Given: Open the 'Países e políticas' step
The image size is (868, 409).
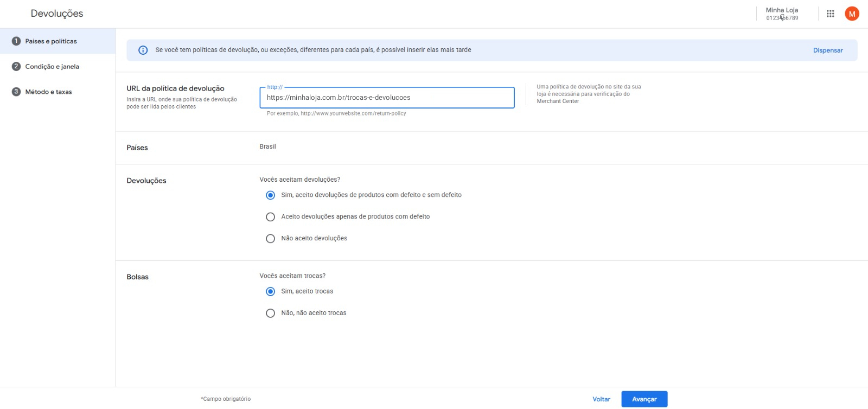Looking at the screenshot, I should tap(51, 41).
